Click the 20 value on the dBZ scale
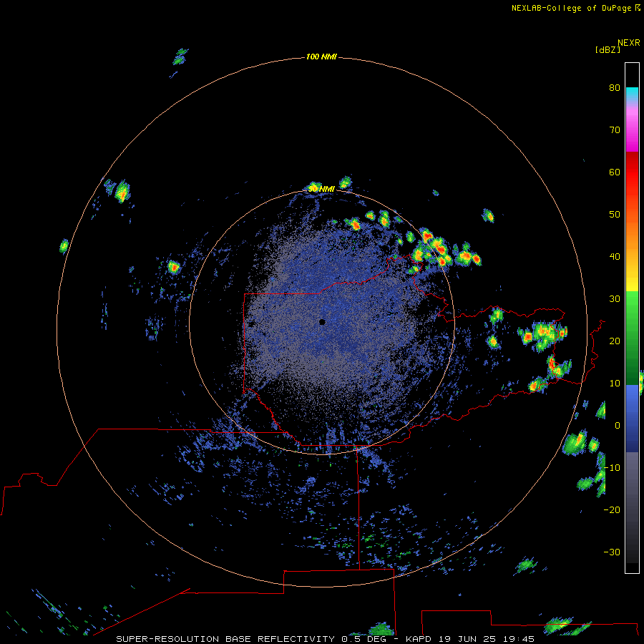Viewport: 644px width, 644px height. click(x=615, y=341)
